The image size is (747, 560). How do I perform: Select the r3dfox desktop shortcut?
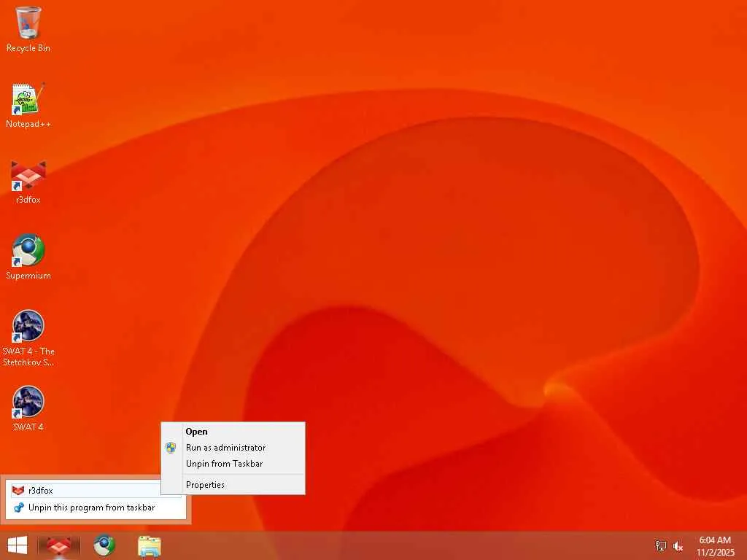[x=28, y=182]
